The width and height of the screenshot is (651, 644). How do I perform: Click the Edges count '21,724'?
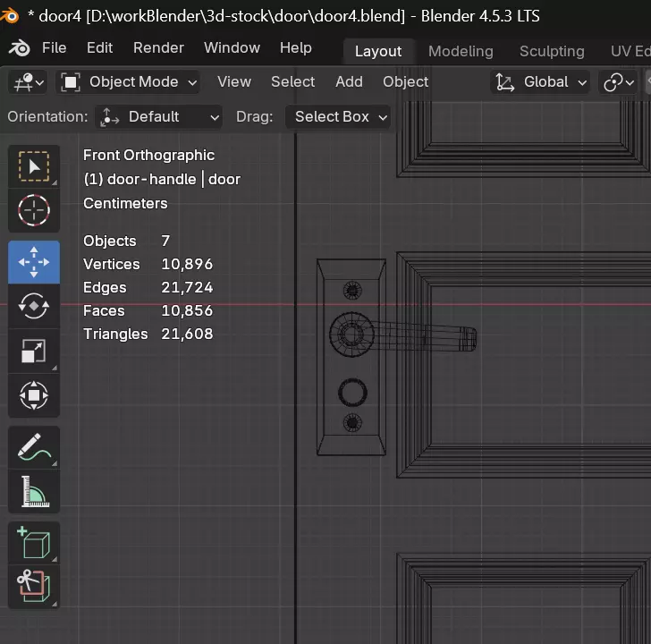pyautogui.click(x=187, y=287)
